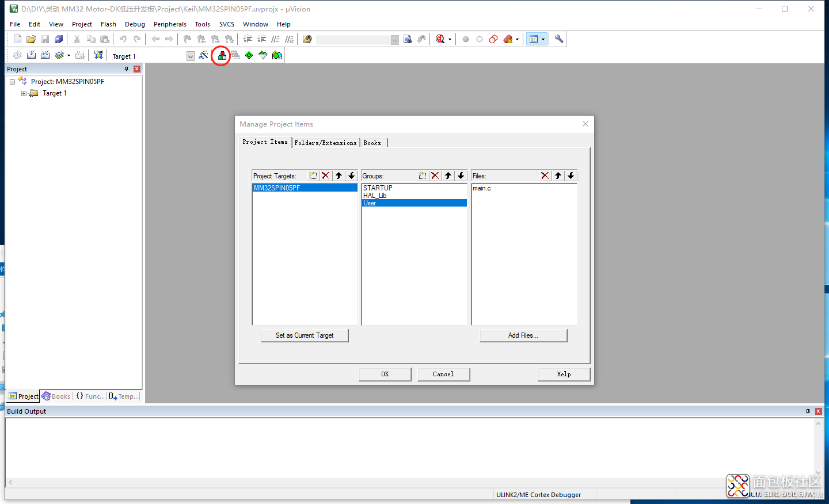Click the Batch Build icon

click(x=59, y=55)
